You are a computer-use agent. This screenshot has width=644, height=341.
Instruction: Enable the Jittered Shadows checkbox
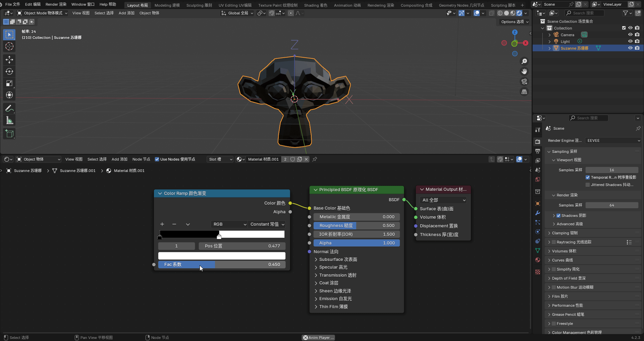point(588,185)
